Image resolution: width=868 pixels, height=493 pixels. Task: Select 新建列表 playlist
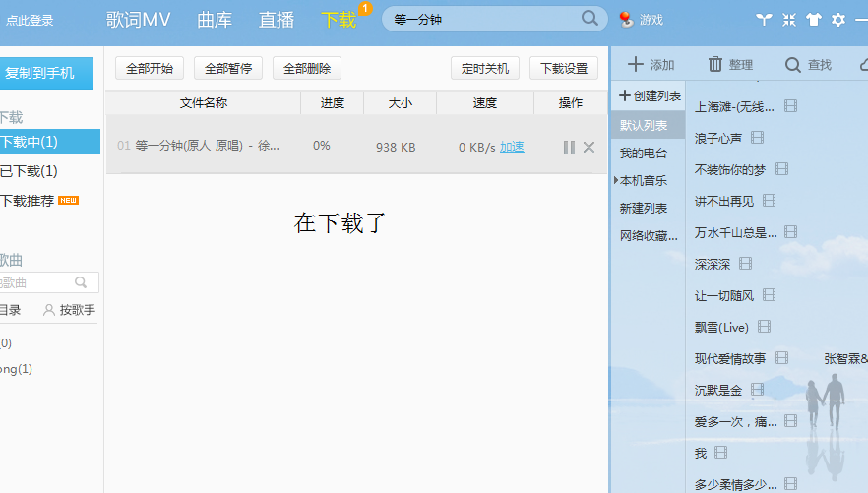pyautogui.click(x=644, y=208)
